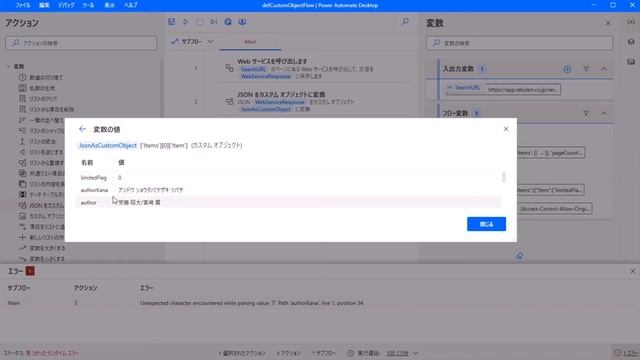Click the filter icon in the フロー変数 header
This screenshot has width=640, height=360.
point(586,113)
